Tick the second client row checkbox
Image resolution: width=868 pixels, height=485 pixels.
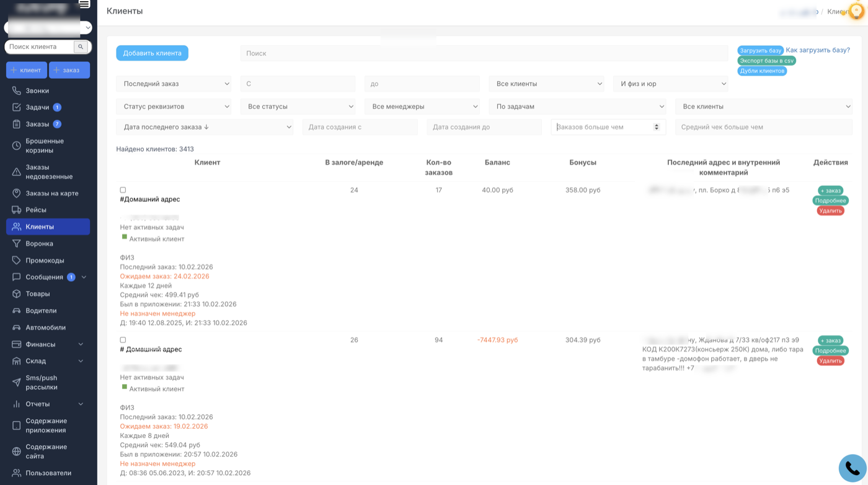coord(123,340)
